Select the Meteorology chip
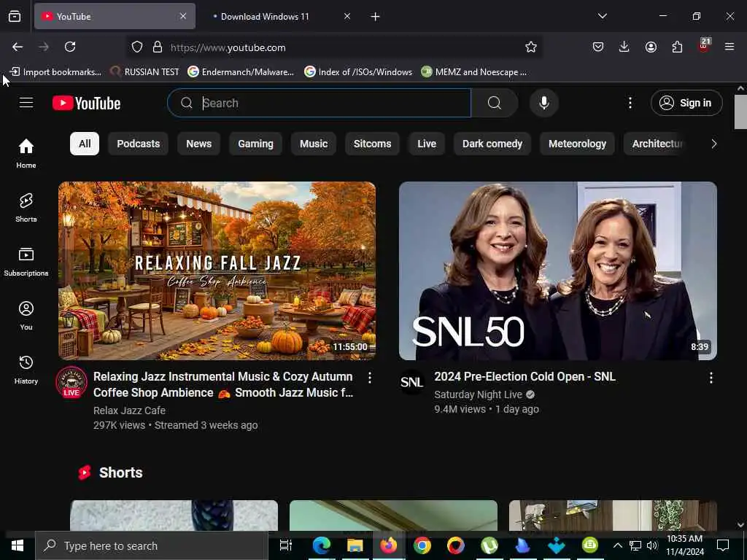The height and width of the screenshot is (560, 747). coord(577,144)
